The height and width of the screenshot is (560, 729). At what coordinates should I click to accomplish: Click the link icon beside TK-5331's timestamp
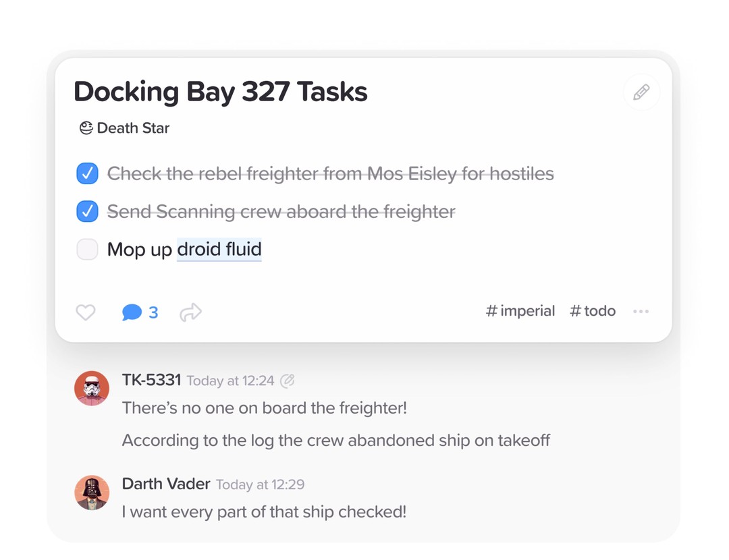[x=288, y=380]
